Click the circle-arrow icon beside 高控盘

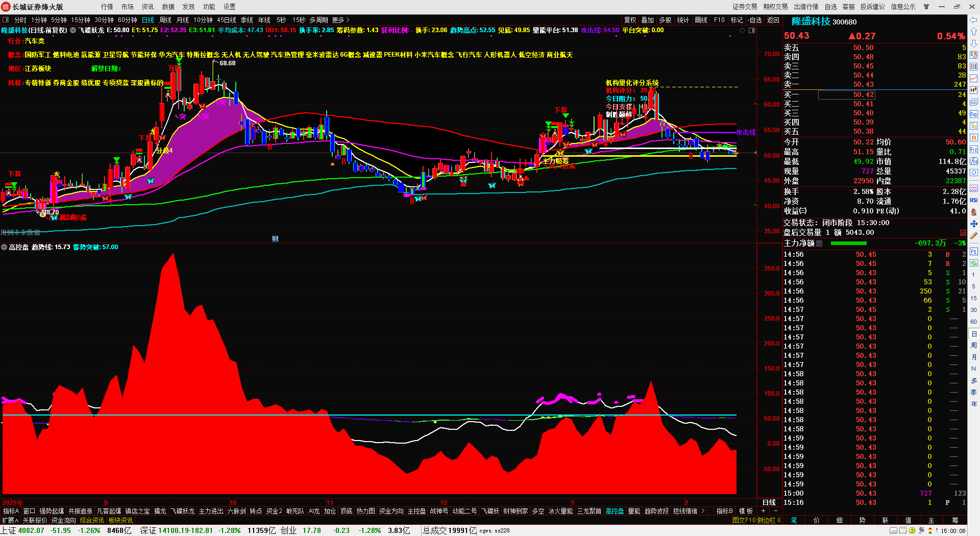[4, 247]
